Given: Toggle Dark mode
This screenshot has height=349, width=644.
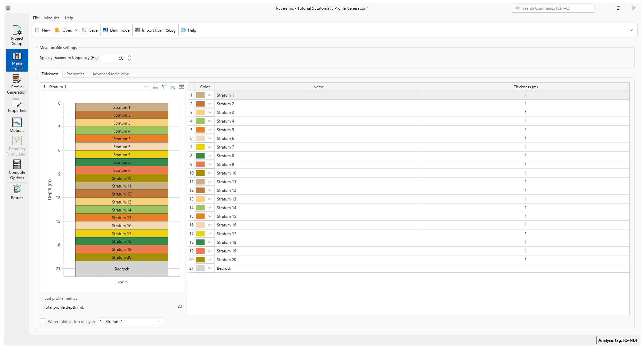Looking at the screenshot, I should pyautogui.click(x=116, y=30).
